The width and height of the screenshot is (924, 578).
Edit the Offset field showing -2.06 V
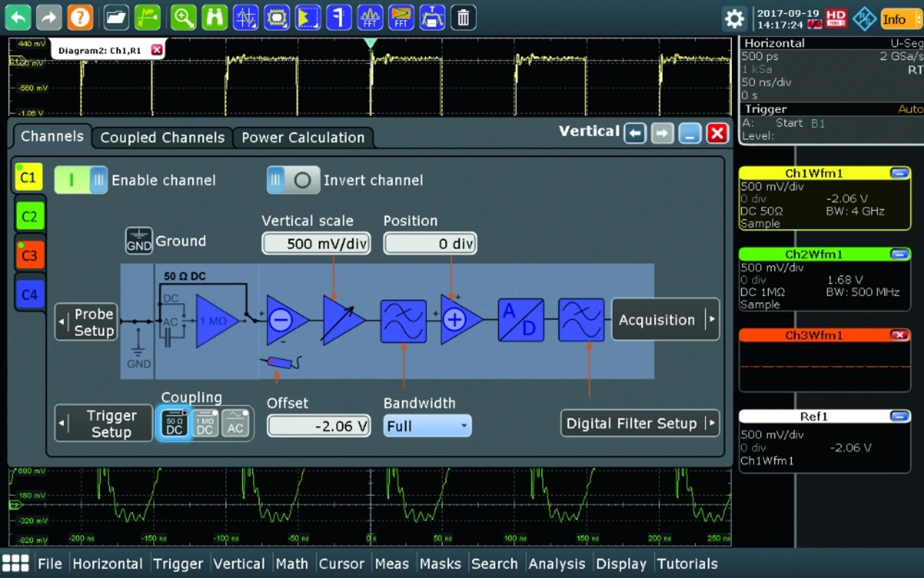(x=318, y=426)
